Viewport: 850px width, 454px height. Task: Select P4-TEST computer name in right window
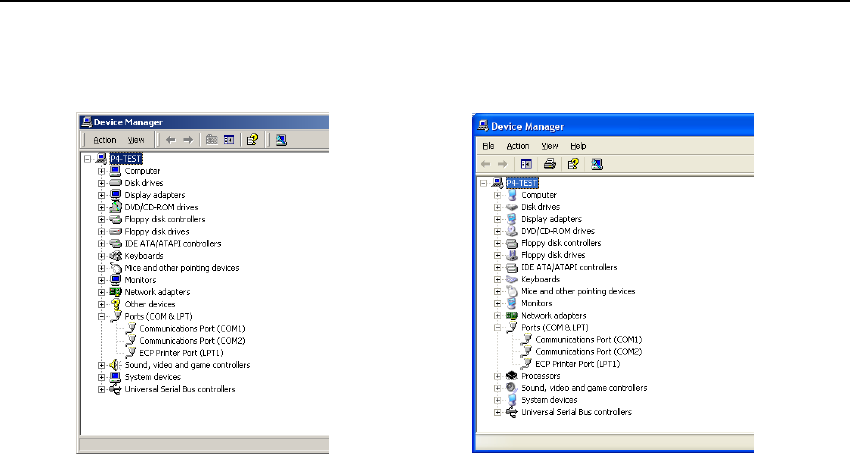(x=522, y=183)
